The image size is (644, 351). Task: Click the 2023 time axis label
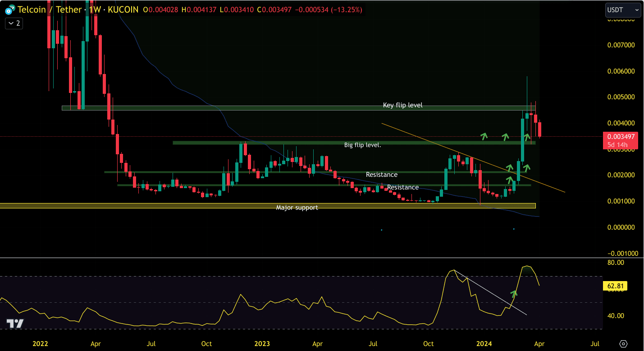pyautogui.click(x=262, y=344)
